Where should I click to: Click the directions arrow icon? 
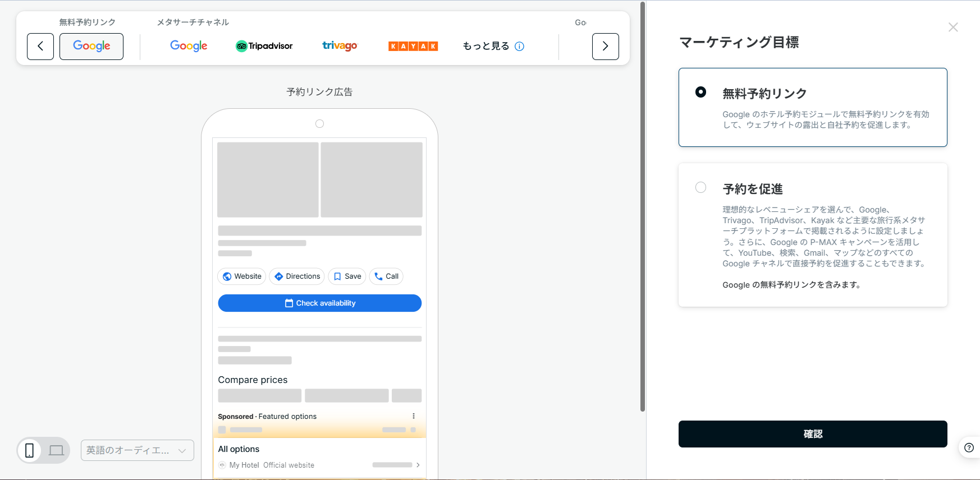tap(279, 276)
